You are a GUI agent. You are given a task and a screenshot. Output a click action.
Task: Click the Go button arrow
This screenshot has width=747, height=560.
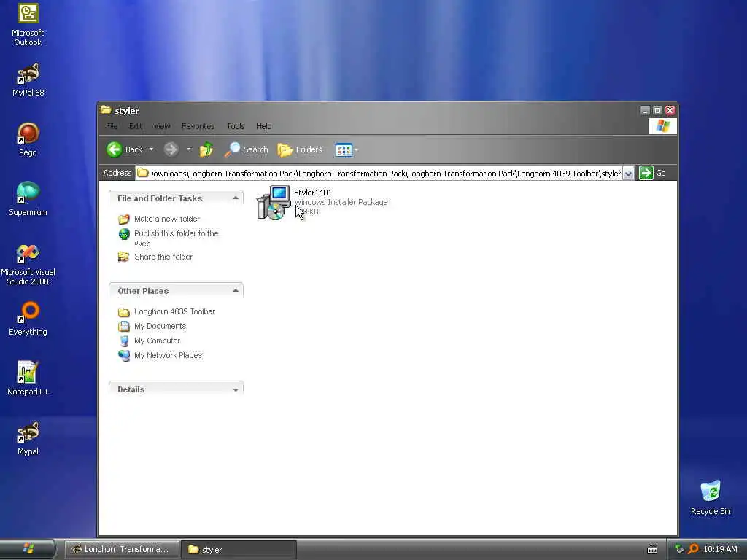click(x=646, y=173)
